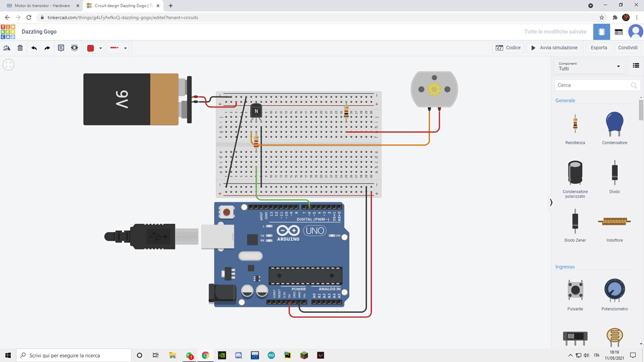Click the Undo arrow in the toolbar
This screenshot has height=362, width=644.
[35, 47]
